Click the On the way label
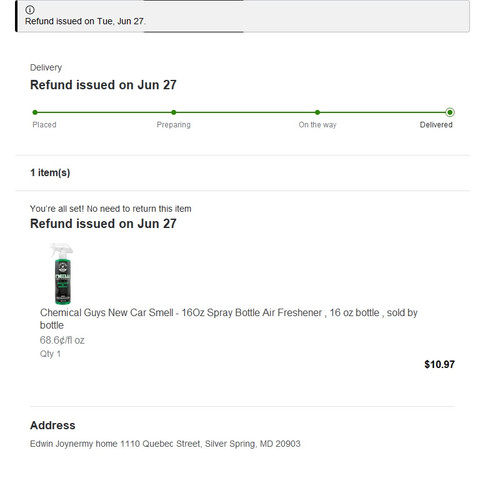 [317, 125]
